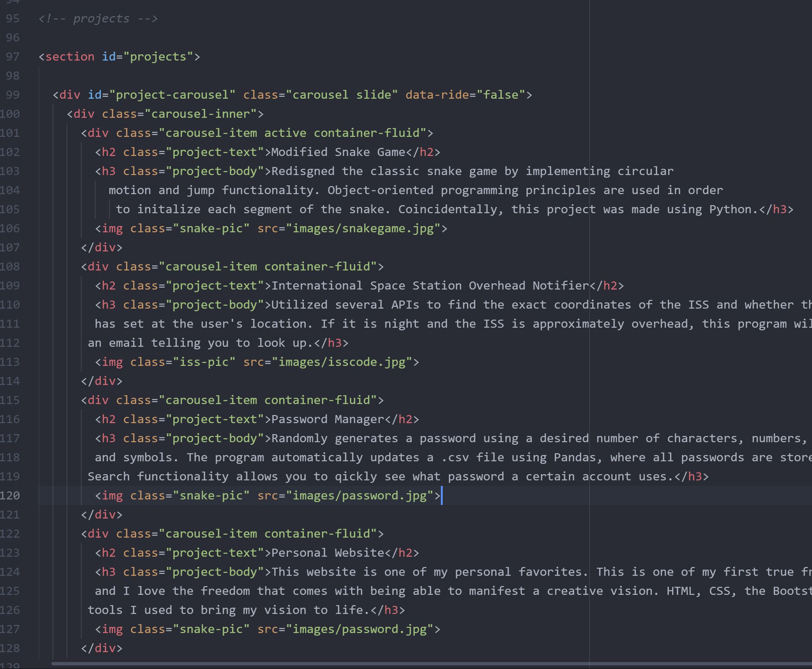Screen dimensions: 812x669
Task: Click line number 97 in the gutter
Action: 12,57
